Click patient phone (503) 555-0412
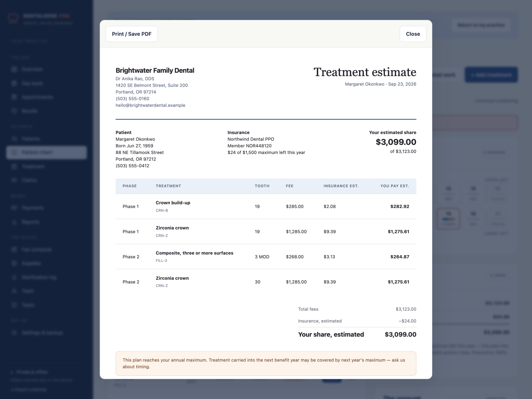 [x=132, y=166]
